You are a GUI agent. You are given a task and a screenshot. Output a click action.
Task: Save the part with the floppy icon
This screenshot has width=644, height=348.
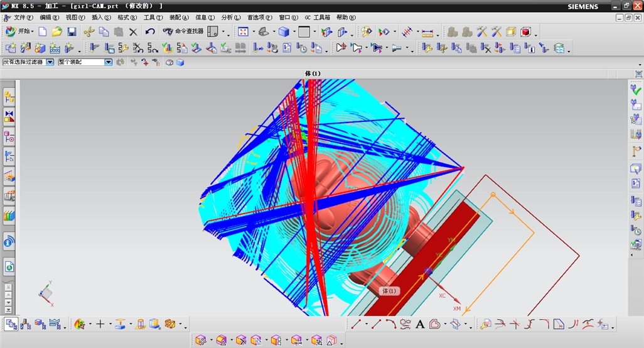coord(72,31)
